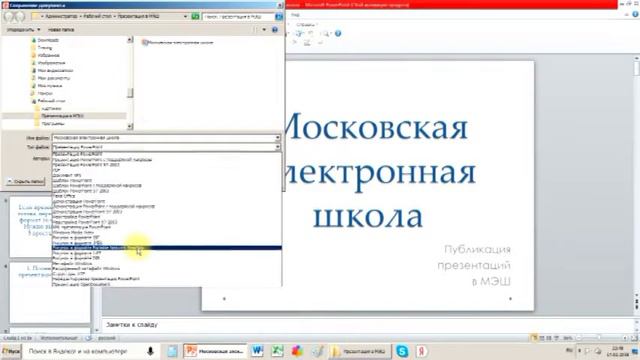
Task: Choose Windows Media Video file type
Action: [167, 232]
